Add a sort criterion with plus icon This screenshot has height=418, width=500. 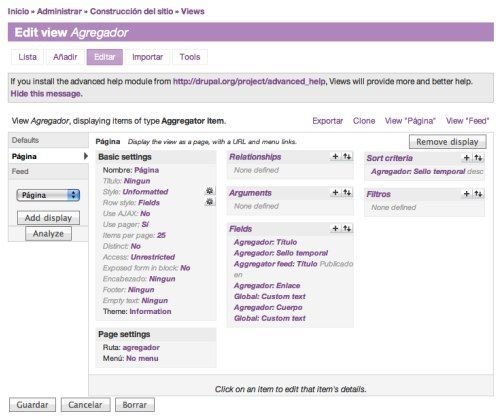tap(466, 158)
